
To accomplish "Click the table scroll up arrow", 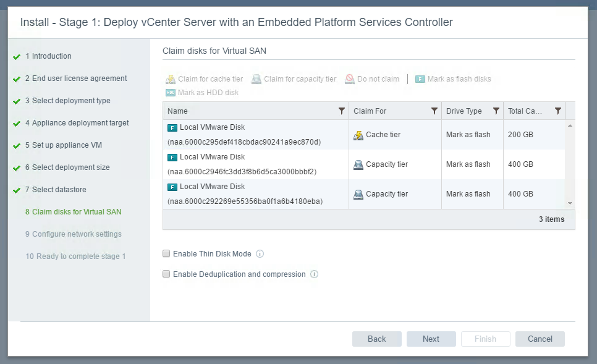I will click(570, 125).
